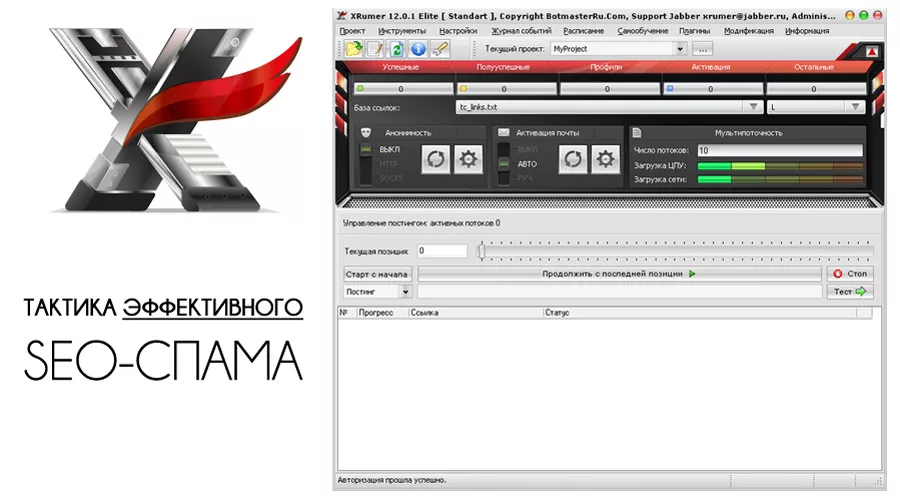Screen dimensions: 900x504
Task: Click the Мультипоточность document icon
Action: point(637,133)
